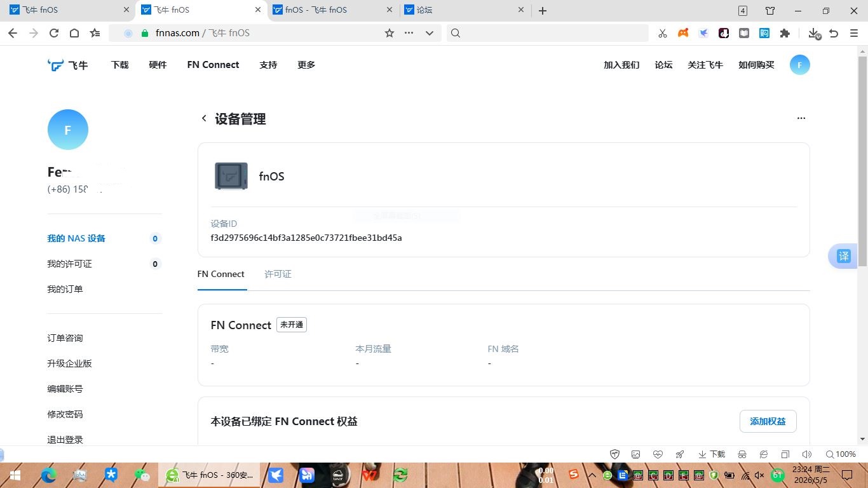This screenshot has height=488, width=868.
Task: Open the orange game controller extension
Action: coord(683,33)
